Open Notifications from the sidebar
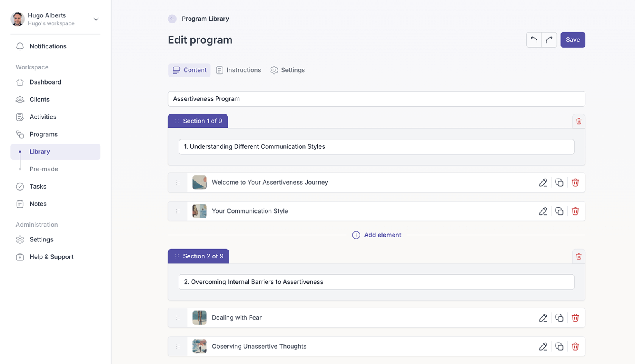The height and width of the screenshot is (364, 635). (48, 46)
